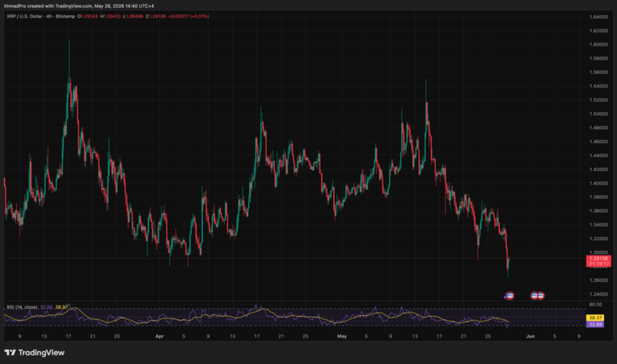Click the low value L1.28496 in legend
Image resolution: width=617 pixels, height=364 pixels.
pos(133,17)
